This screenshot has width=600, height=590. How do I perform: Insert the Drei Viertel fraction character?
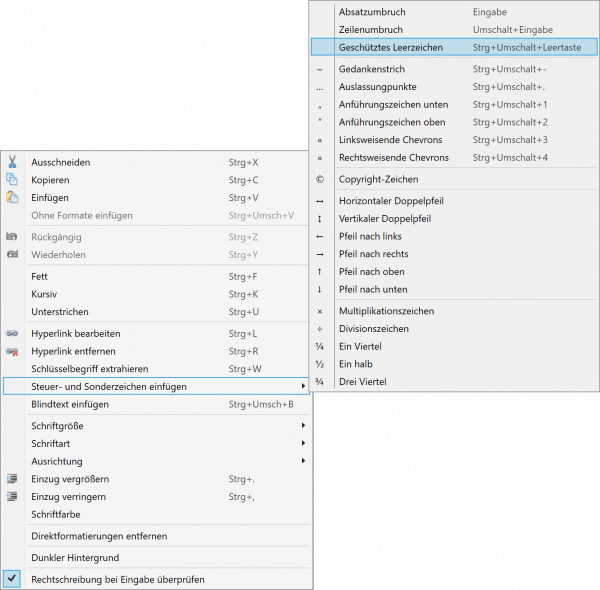point(362,382)
